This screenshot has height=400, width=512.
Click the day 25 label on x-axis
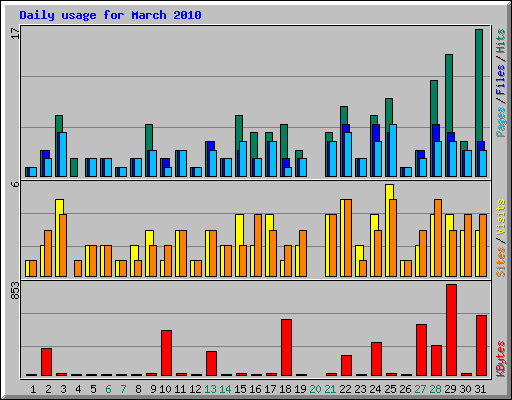pos(390,389)
